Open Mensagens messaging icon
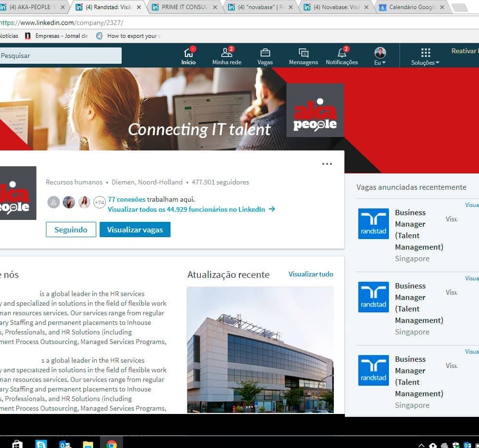Screen dimensions: 479x448 point(303,57)
